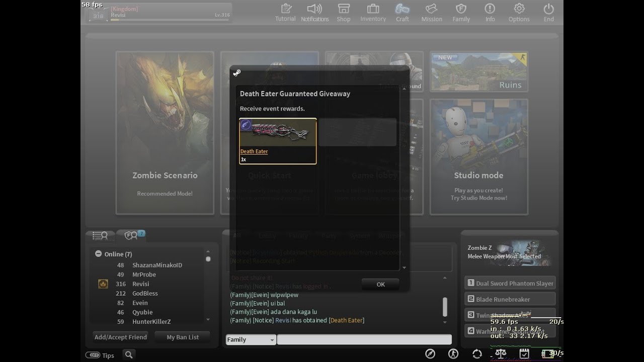
Task: Open the Death Eater item link
Action: pyautogui.click(x=254, y=151)
